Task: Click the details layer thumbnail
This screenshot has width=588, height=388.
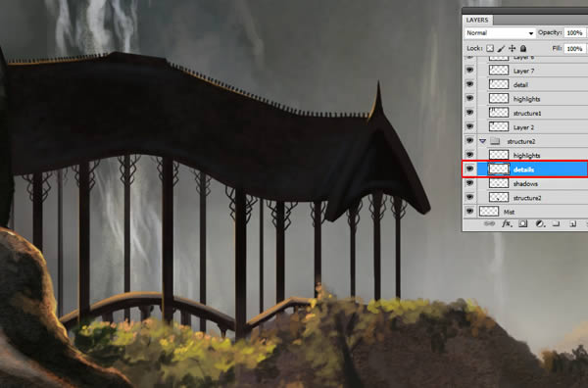Action: tap(499, 170)
